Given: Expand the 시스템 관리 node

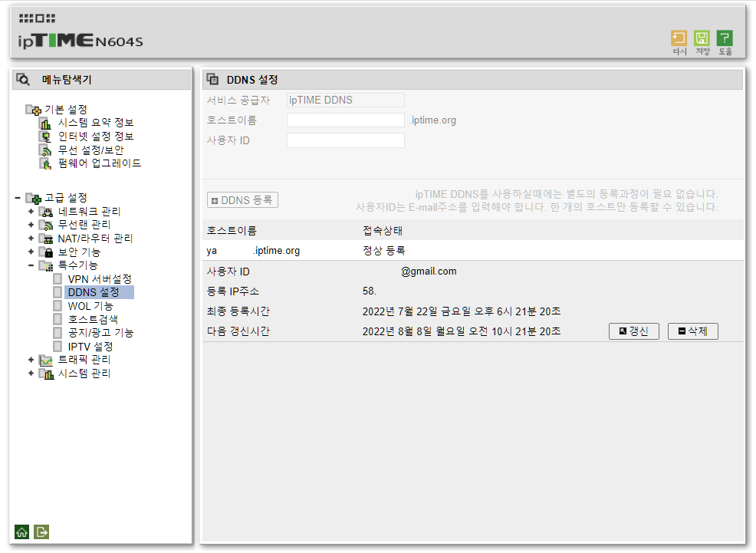Looking at the screenshot, I should [31, 374].
